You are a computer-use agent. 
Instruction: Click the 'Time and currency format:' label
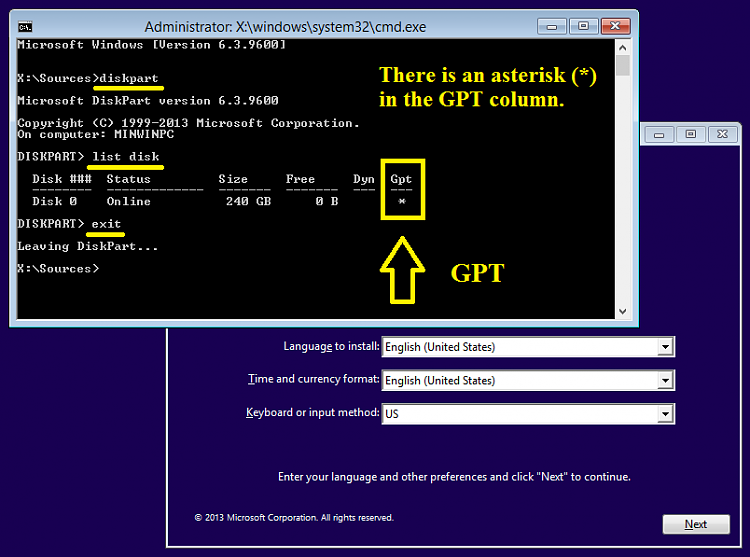click(314, 379)
